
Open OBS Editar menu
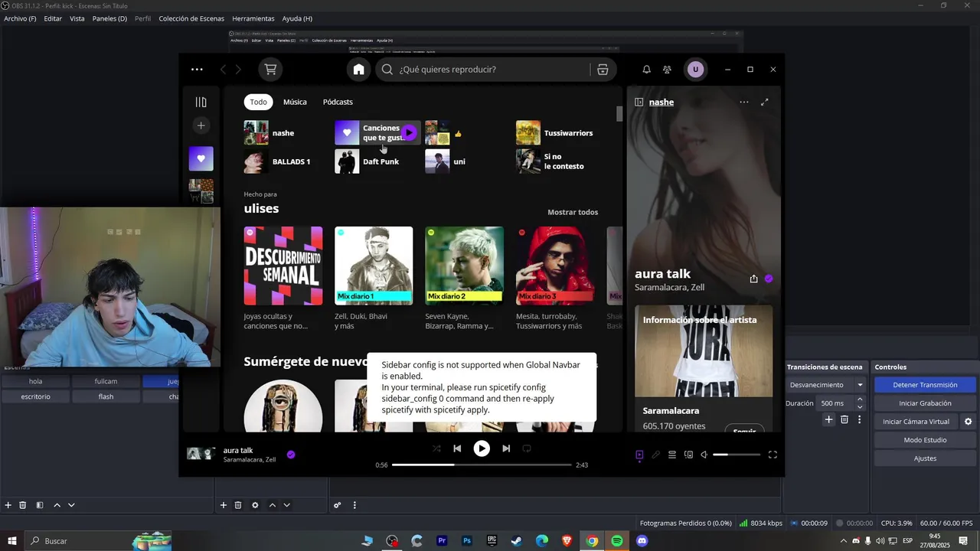point(53,18)
